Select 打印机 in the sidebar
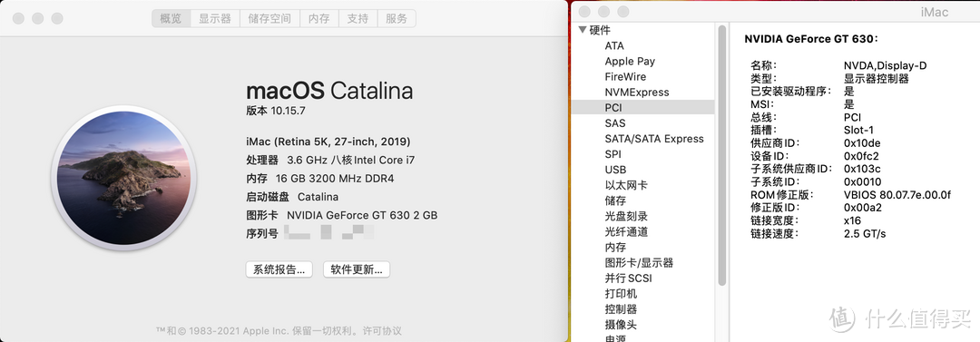 622,293
